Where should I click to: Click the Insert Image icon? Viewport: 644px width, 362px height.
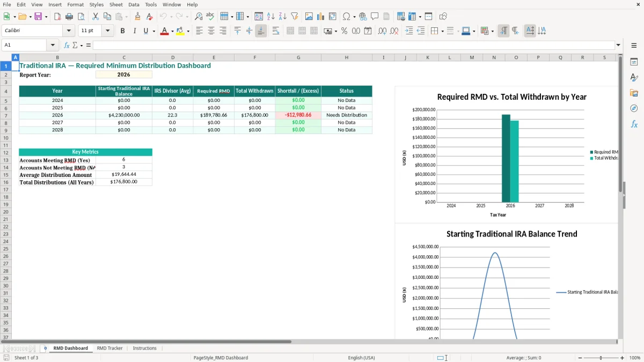[309, 17]
